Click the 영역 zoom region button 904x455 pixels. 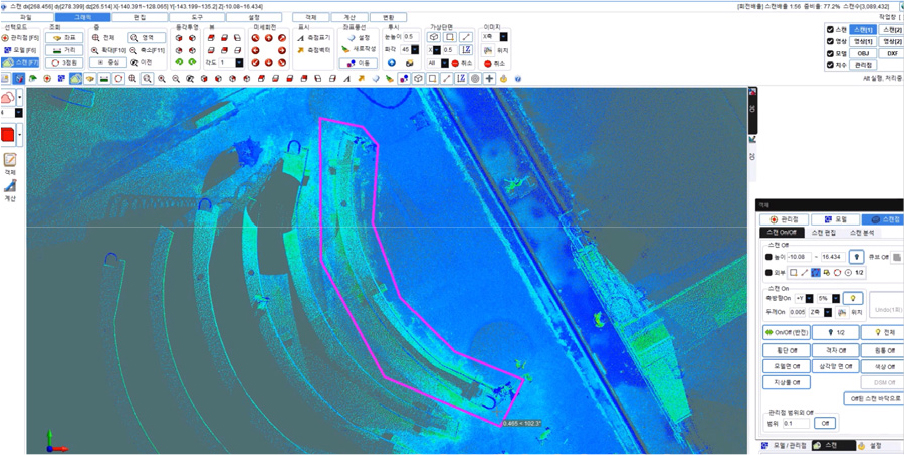(146, 37)
